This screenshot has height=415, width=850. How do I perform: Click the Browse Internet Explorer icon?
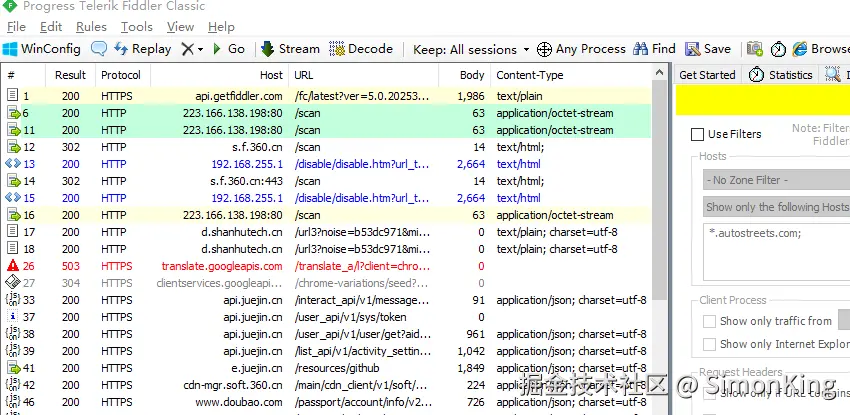(x=800, y=49)
